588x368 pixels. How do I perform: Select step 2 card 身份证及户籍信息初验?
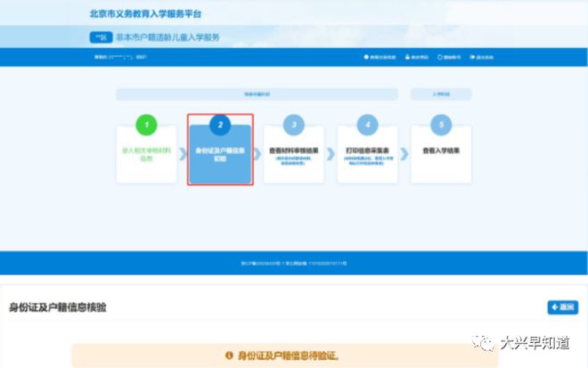220,154
